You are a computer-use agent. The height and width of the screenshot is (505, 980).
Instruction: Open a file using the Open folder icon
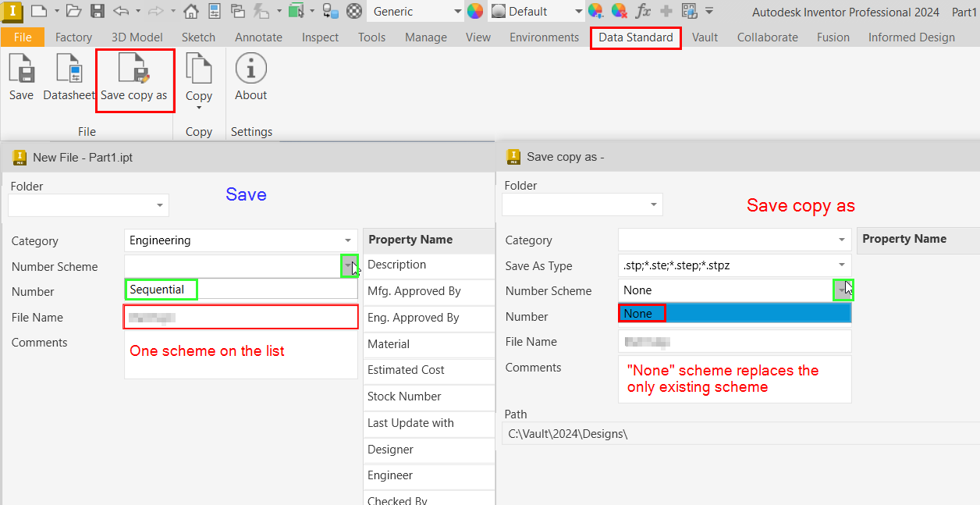tap(73, 11)
